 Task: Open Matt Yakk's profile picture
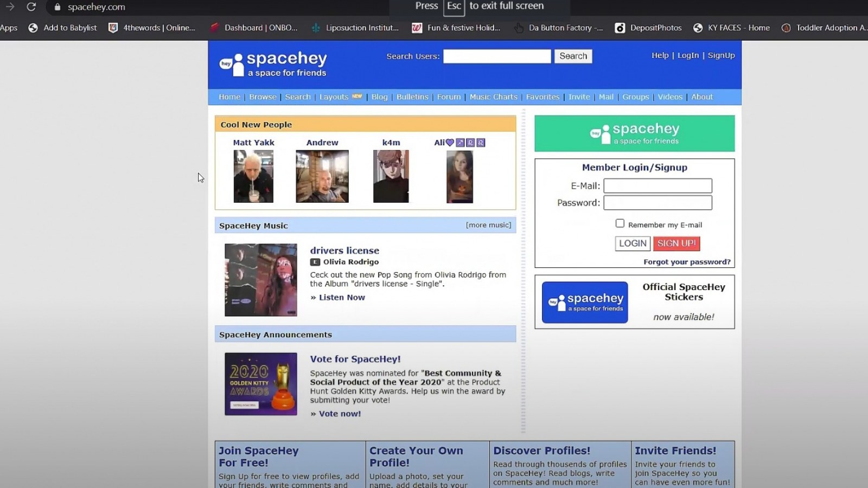253,176
